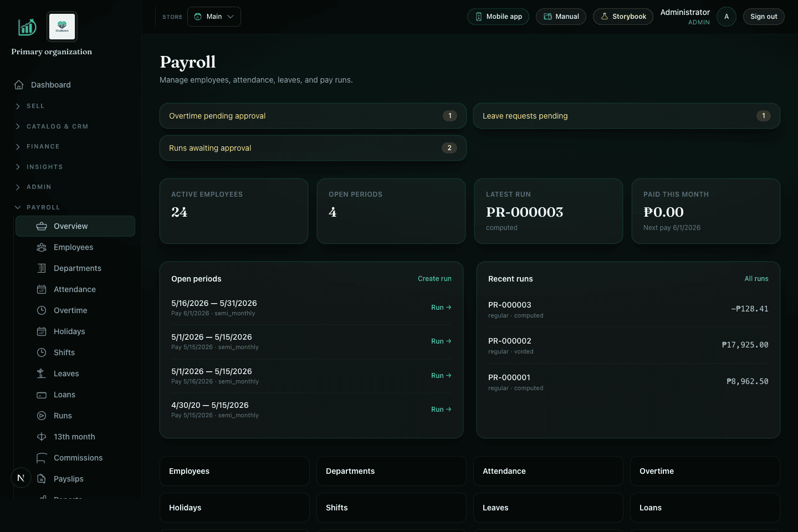Go to Employees in sidebar menu
The height and width of the screenshot is (532, 798).
(x=75, y=247)
